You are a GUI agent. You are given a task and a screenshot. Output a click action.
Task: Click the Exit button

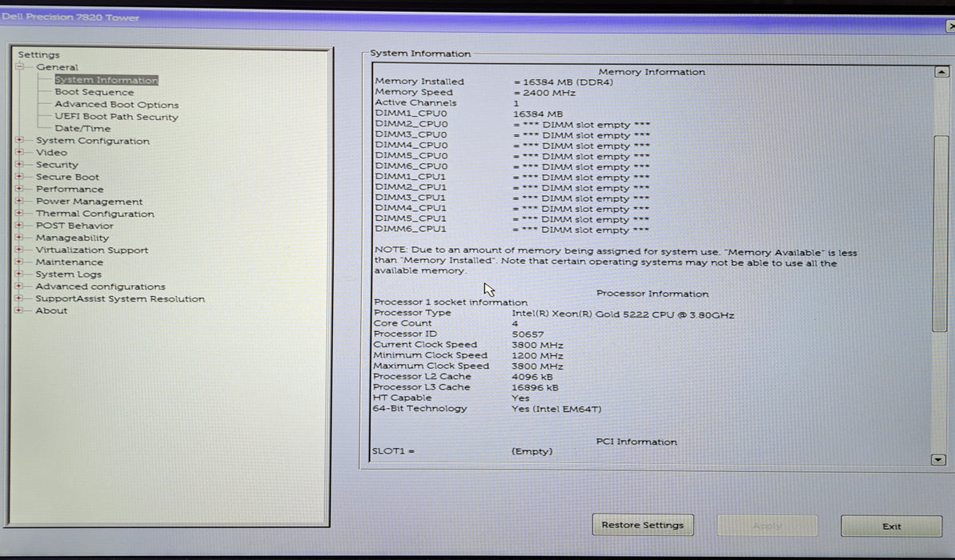point(891,526)
